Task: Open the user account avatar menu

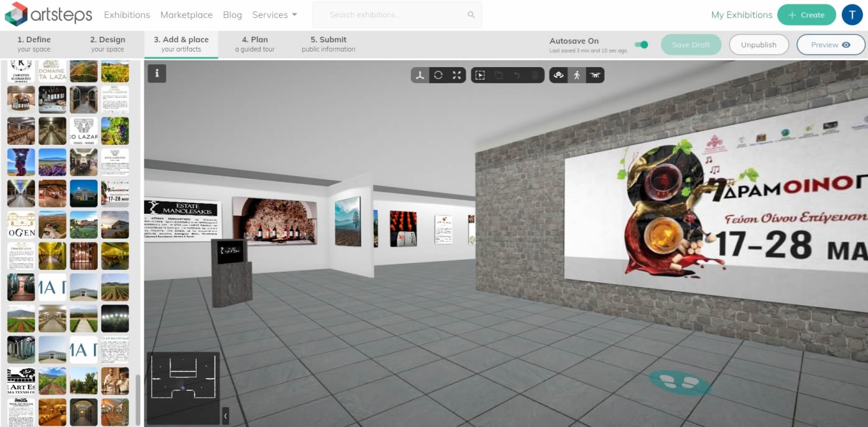Action: point(852,15)
